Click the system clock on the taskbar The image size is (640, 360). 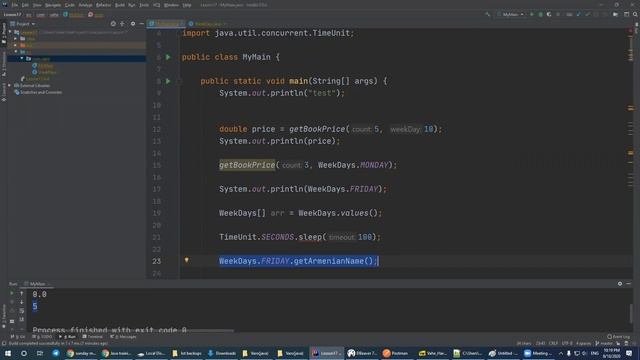(x=611, y=353)
